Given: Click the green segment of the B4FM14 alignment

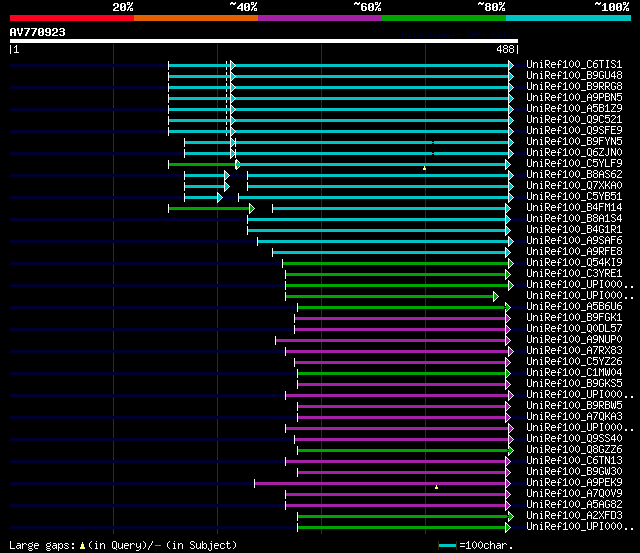Looking at the screenshot, I should (209, 209).
